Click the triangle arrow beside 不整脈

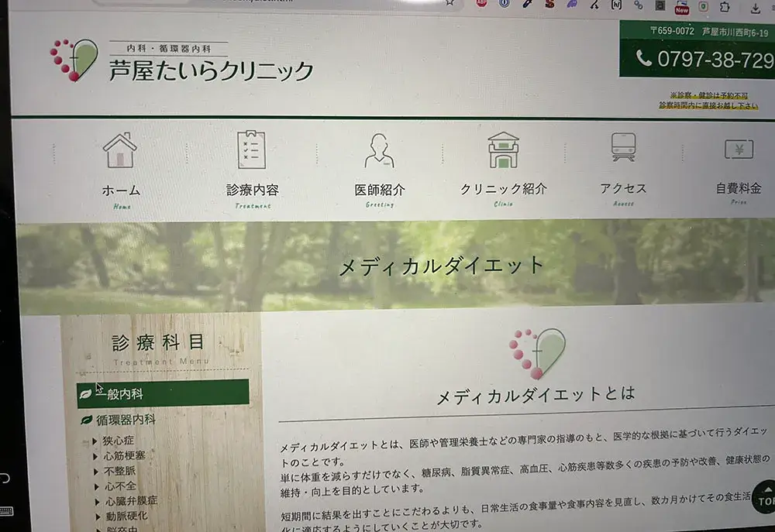pos(96,472)
